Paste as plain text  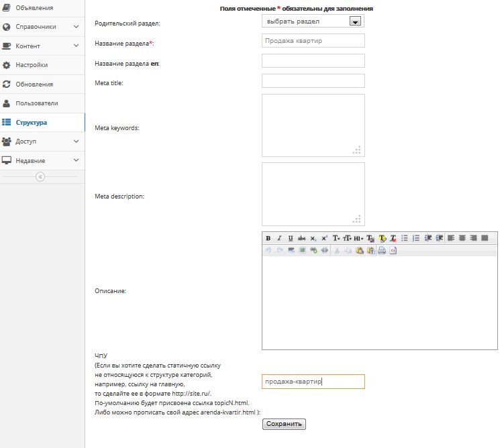(370, 251)
